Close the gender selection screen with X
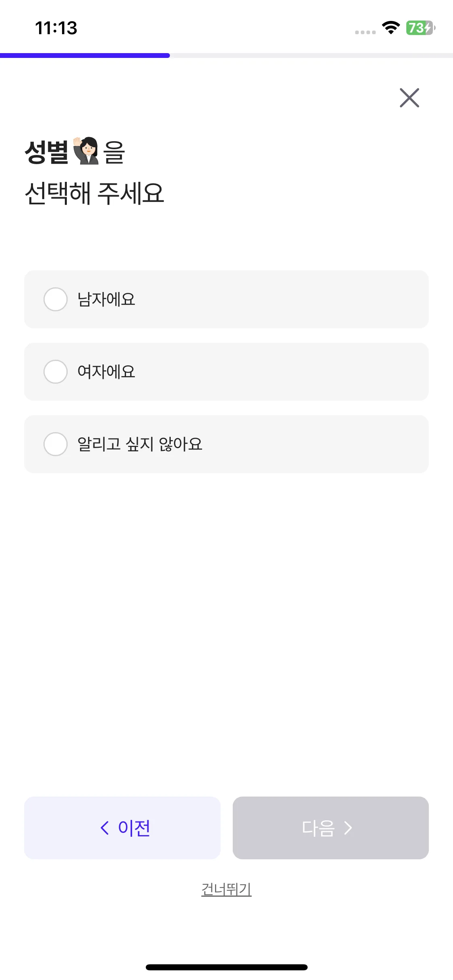Image resolution: width=453 pixels, height=980 pixels. pyautogui.click(x=409, y=98)
